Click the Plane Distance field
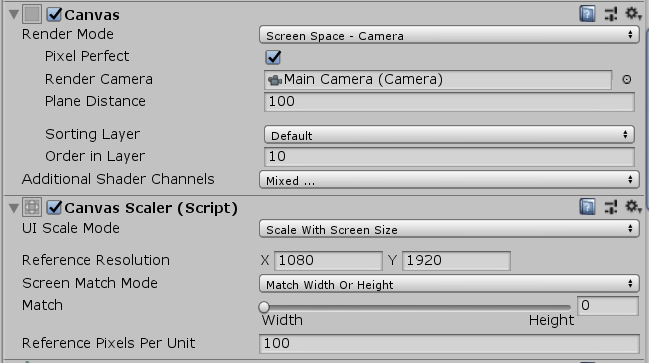The height and width of the screenshot is (363, 649). point(449,102)
